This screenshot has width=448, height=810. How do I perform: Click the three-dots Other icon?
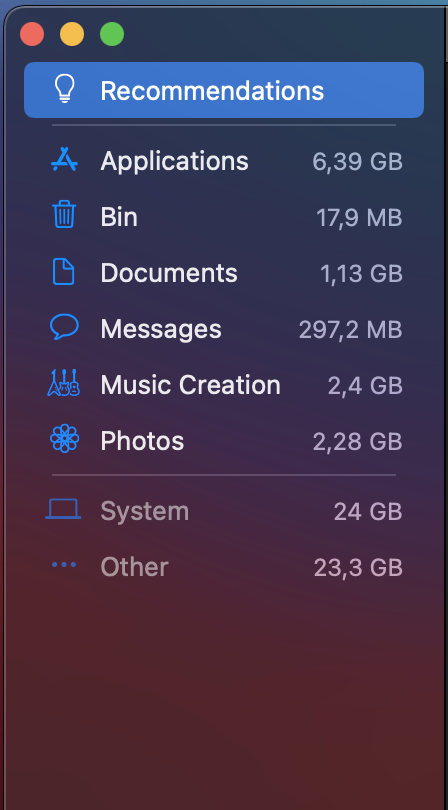pyautogui.click(x=64, y=565)
